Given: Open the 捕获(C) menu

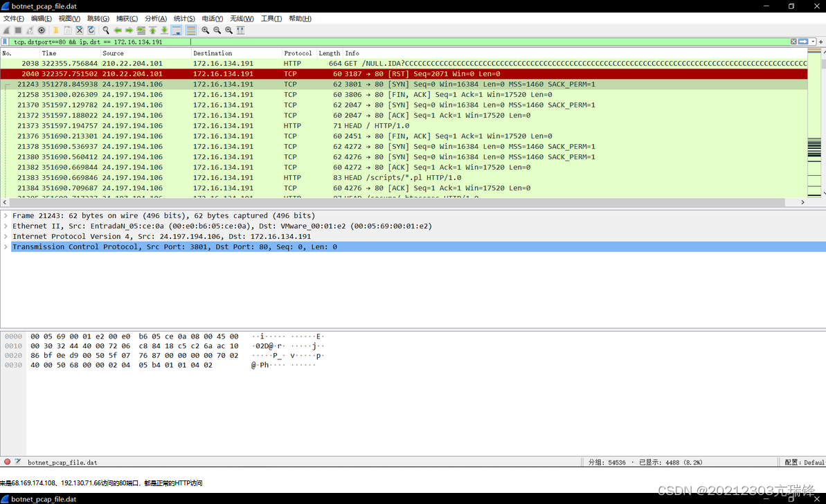Looking at the screenshot, I should click(x=127, y=19).
